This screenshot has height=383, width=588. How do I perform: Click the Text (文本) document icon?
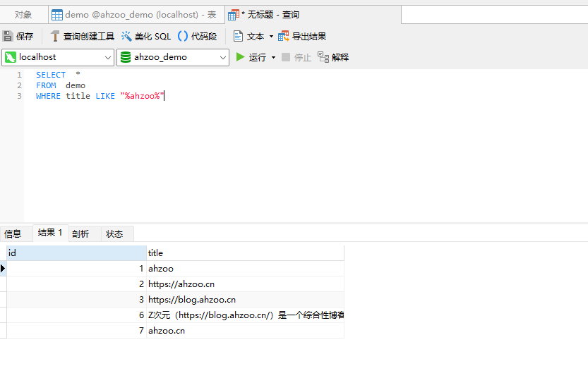click(239, 36)
